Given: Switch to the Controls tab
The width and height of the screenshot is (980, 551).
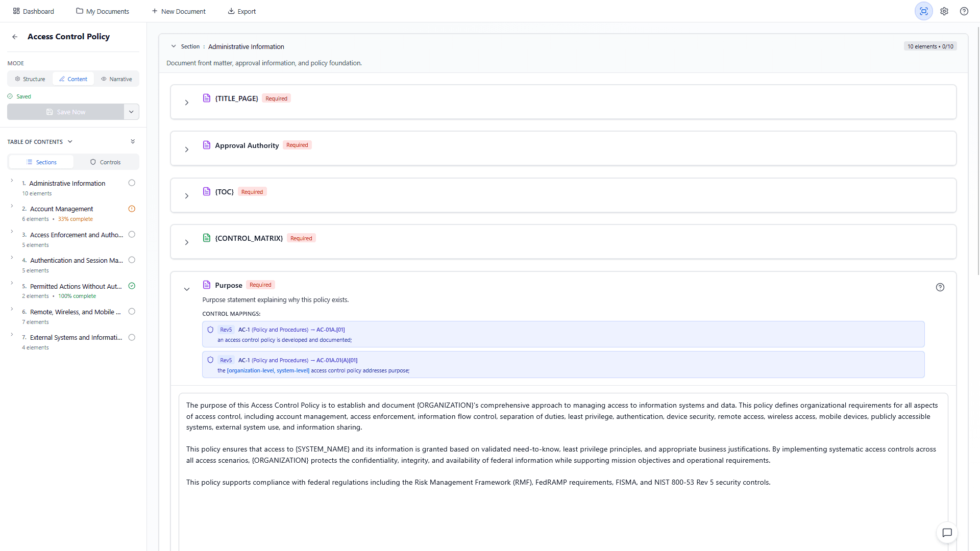Looking at the screenshot, I should 106,162.
